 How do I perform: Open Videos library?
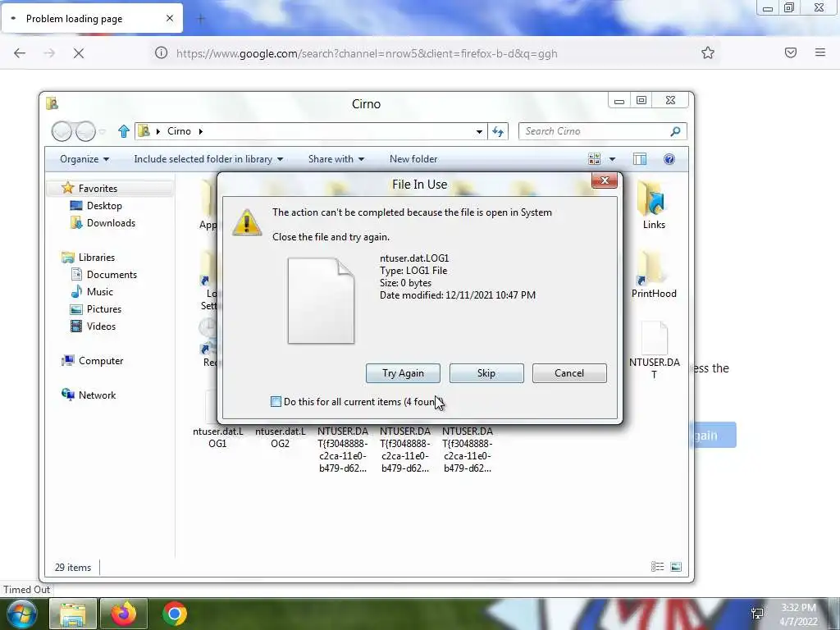[x=101, y=326]
